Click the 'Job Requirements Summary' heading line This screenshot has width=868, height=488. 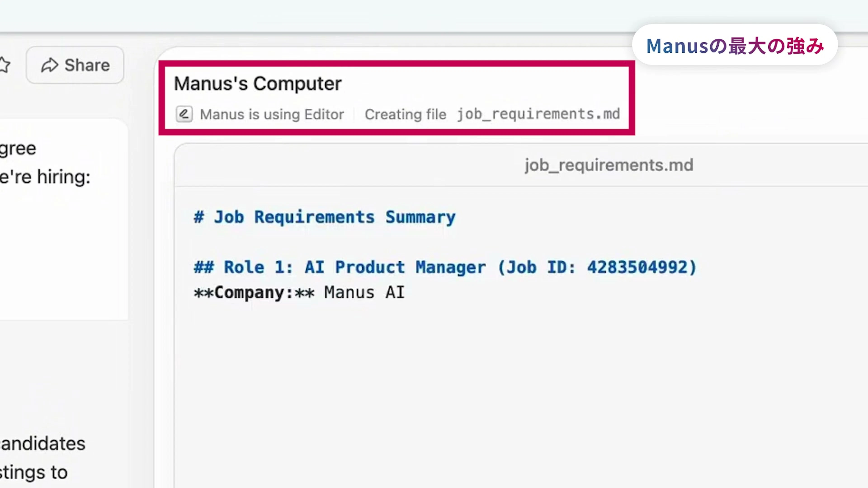click(x=325, y=217)
